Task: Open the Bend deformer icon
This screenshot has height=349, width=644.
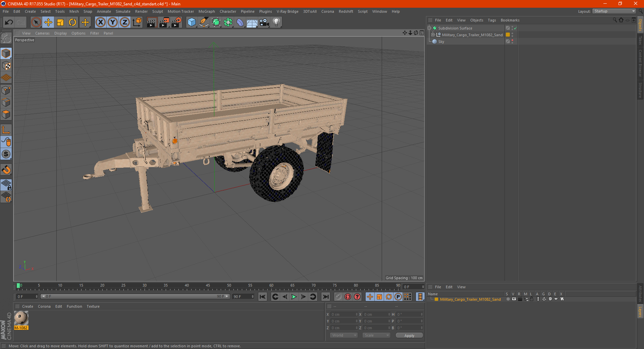Action: (x=240, y=22)
